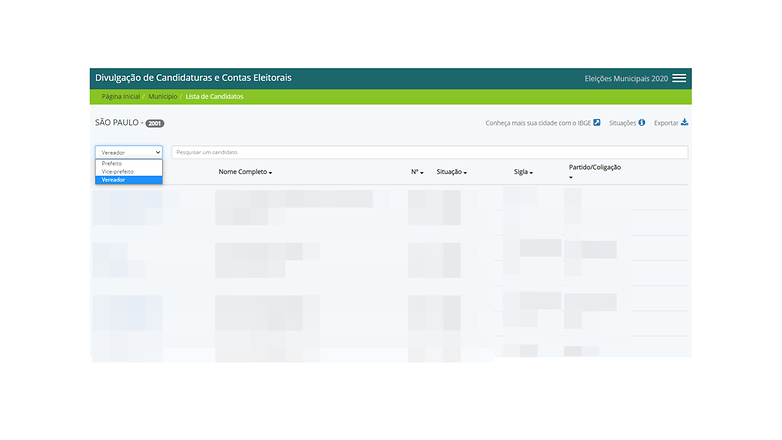Sort by Nº column header

coord(417,172)
